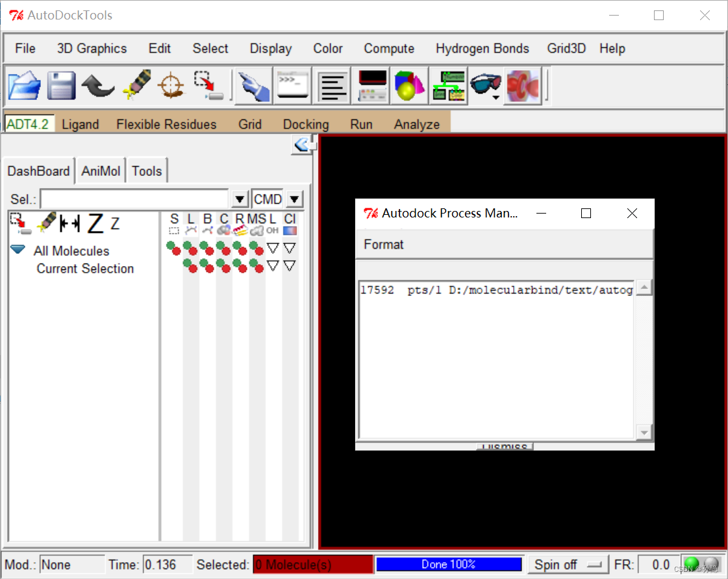Click the R ribbon column header
The width and height of the screenshot is (728, 579).
tap(240, 224)
